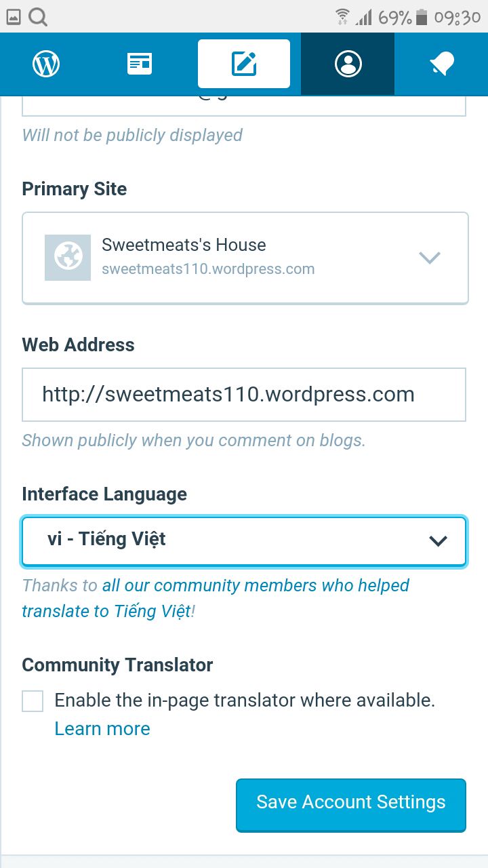
Task: Click Save Account Settings button
Action: point(351,804)
